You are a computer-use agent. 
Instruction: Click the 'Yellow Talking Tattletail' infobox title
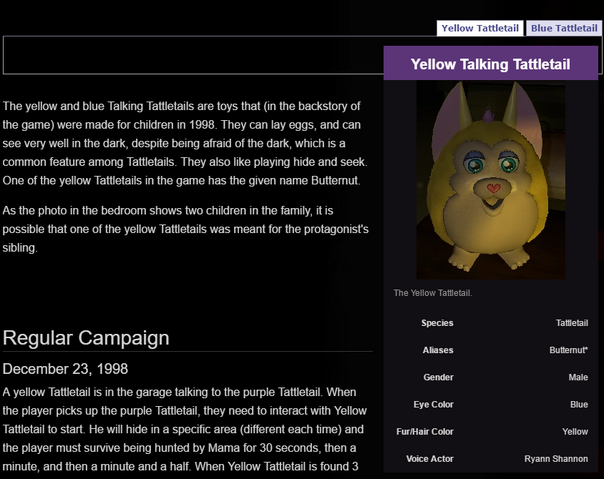click(490, 64)
